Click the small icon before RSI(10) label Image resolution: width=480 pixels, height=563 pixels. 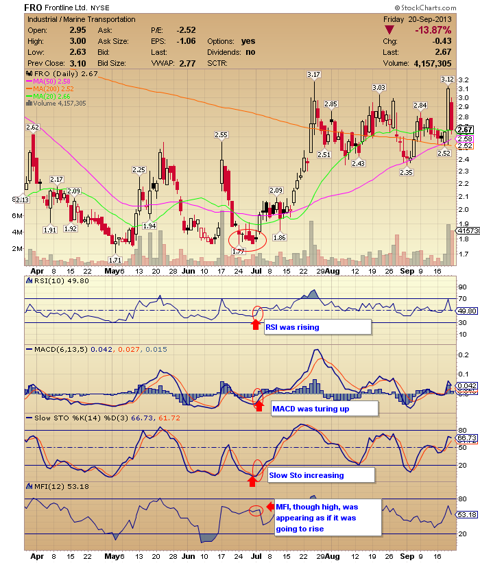[x=29, y=281]
